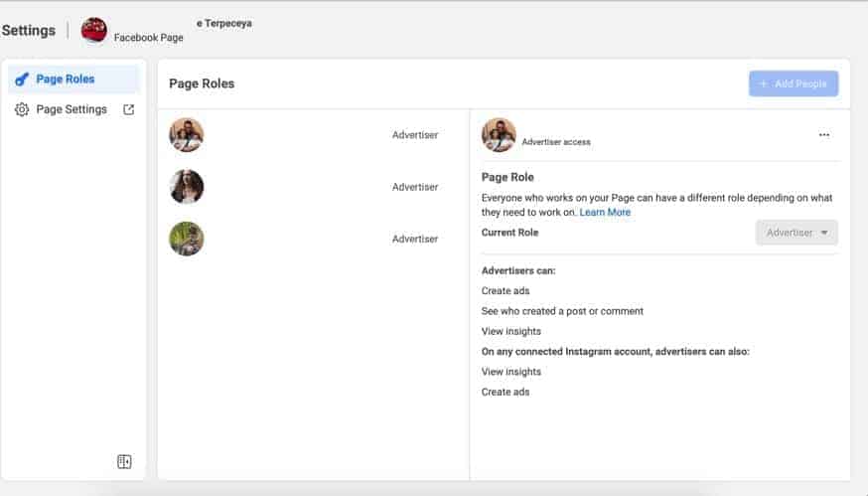Image resolution: width=868 pixels, height=496 pixels.
Task: Click the plus icon on Add People
Action: [764, 83]
